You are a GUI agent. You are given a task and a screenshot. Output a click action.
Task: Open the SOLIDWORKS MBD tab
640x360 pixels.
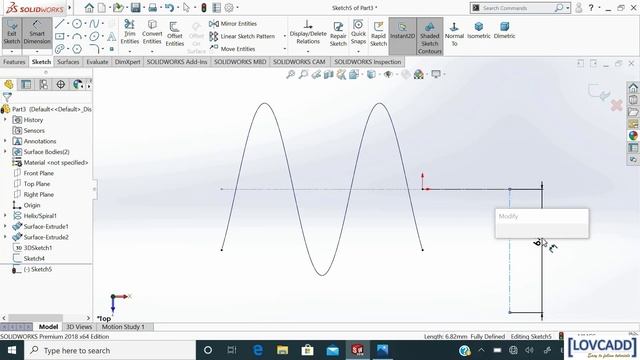coord(240,62)
